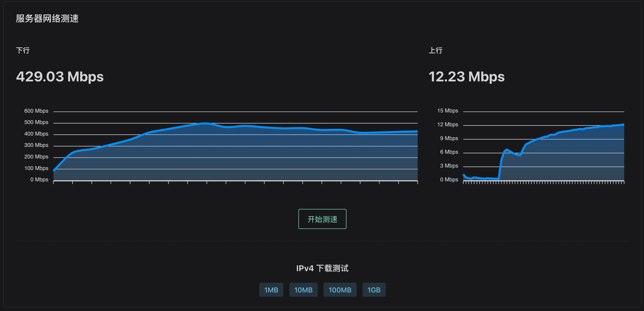Click the 服务器网络测速 title

(47, 19)
